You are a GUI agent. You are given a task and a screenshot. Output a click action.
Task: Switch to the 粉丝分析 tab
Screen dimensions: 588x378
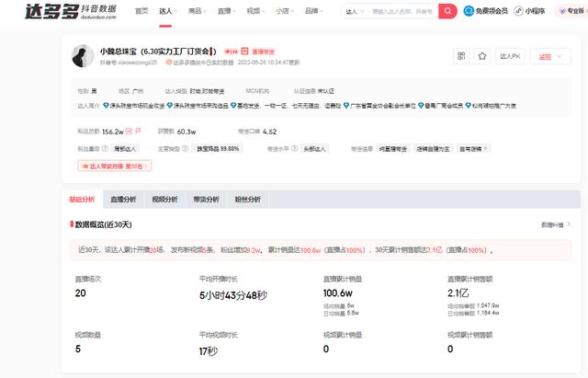click(248, 200)
